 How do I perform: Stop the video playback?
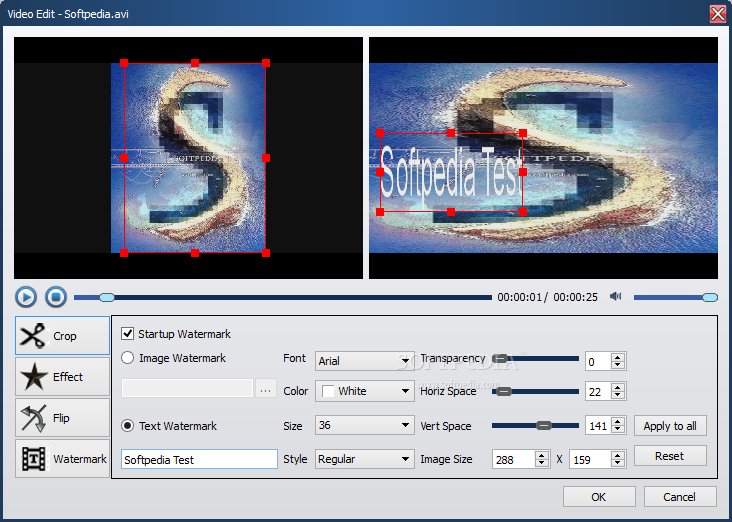point(56,297)
